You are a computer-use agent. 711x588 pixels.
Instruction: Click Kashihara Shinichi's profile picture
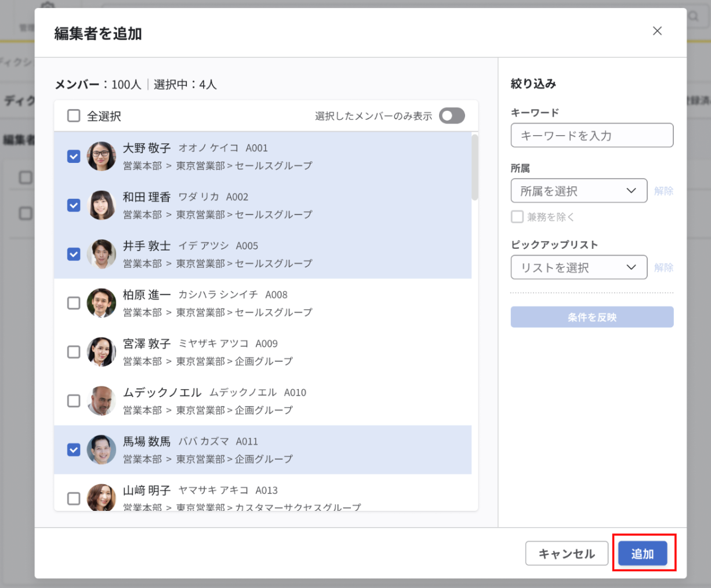[x=101, y=303]
